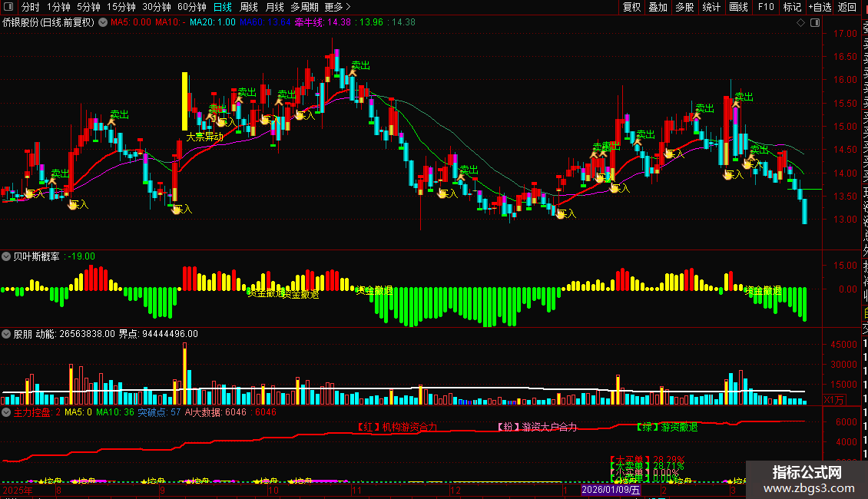This screenshot has height=499, width=868.
Task: Click the 45000 volume axis label
Action: coord(843,345)
